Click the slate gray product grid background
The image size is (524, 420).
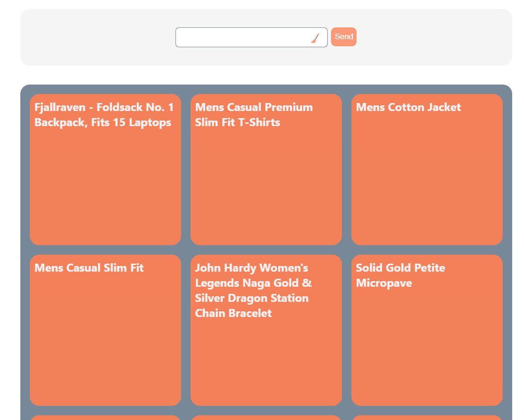(186, 250)
